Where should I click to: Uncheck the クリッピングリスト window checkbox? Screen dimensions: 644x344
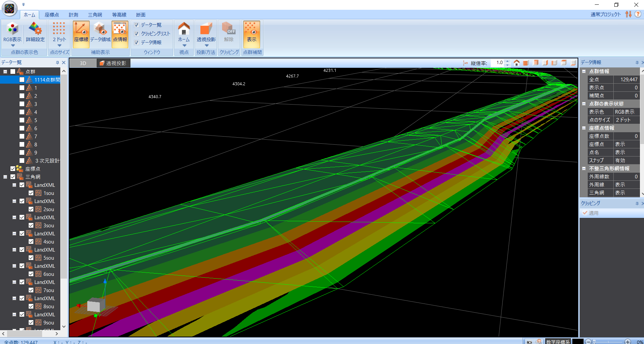[137, 34]
